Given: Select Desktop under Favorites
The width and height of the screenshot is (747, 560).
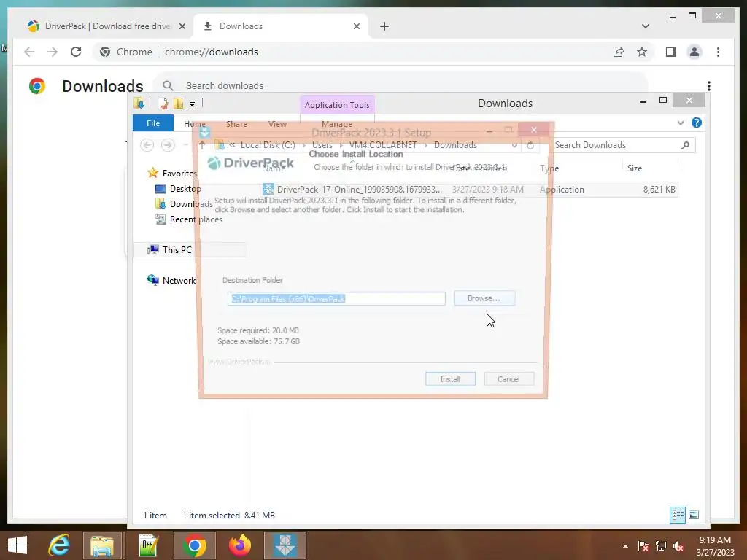Looking at the screenshot, I should 178,189.
